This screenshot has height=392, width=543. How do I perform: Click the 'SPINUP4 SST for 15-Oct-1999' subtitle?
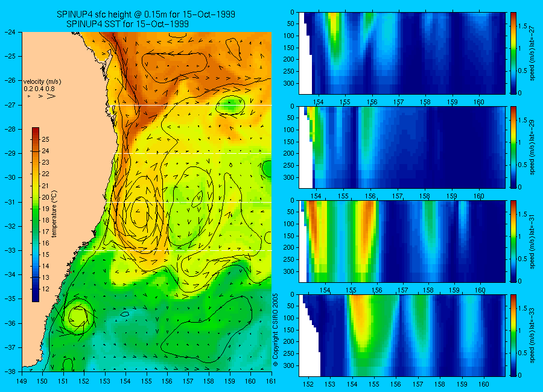pos(127,24)
